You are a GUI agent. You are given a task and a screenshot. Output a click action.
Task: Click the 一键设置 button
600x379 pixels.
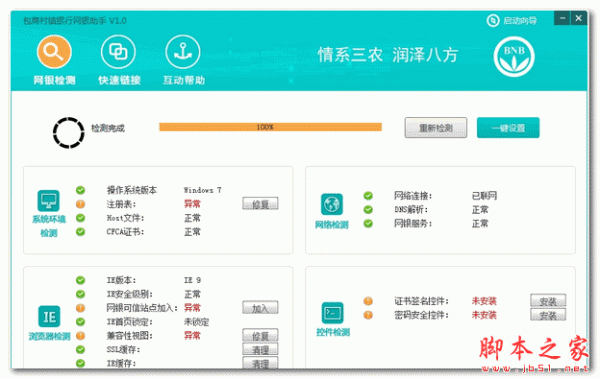click(x=508, y=128)
